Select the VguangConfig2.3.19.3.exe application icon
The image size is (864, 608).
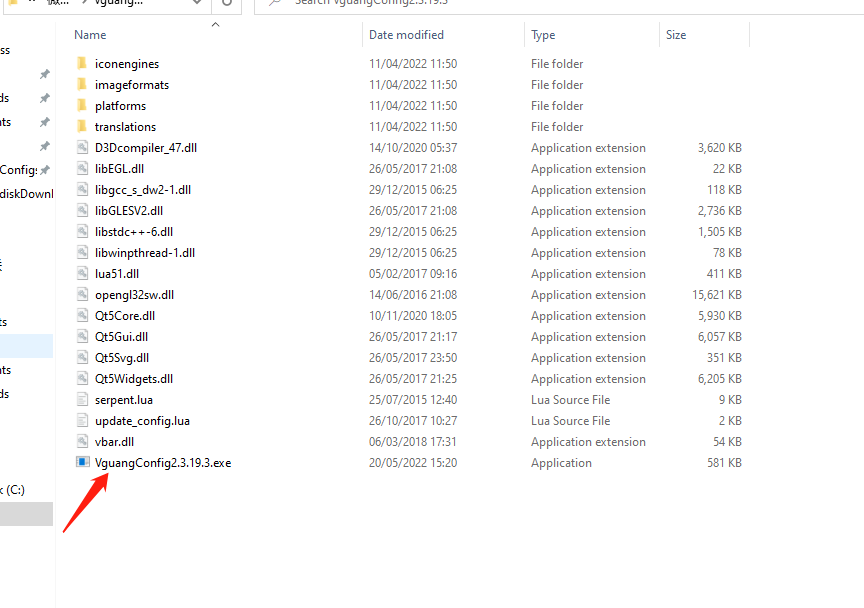click(x=82, y=463)
